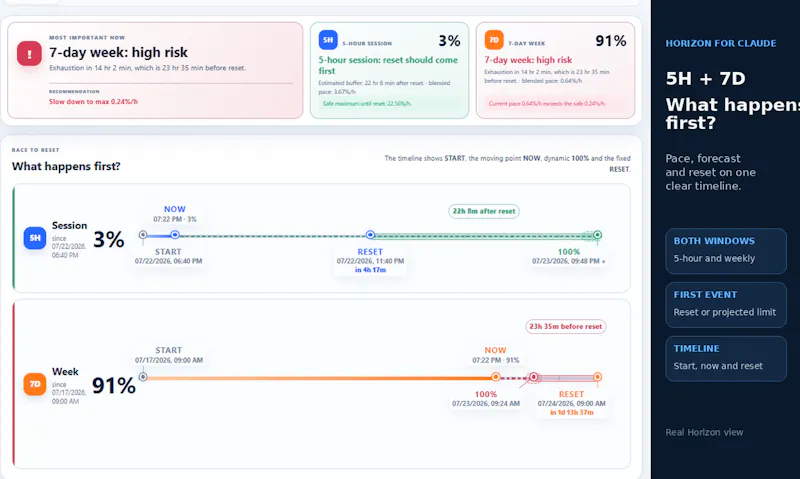This screenshot has height=479, width=800.
Task: Open the BOTH WINDOWS feature card
Action: point(726,251)
